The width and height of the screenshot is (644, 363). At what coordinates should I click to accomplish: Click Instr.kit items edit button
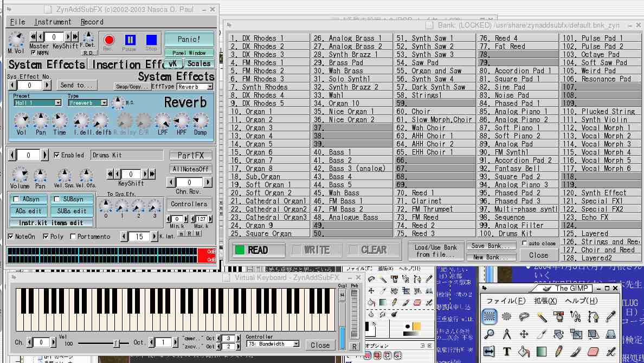(x=51, y=223)
